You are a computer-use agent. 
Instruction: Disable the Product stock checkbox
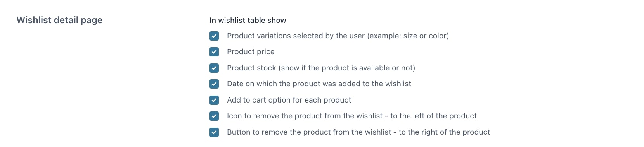point(214,68)
